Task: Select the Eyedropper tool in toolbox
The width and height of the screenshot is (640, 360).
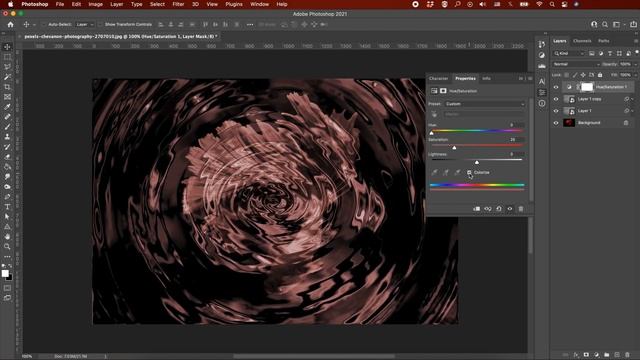Action: click(7, 107)
